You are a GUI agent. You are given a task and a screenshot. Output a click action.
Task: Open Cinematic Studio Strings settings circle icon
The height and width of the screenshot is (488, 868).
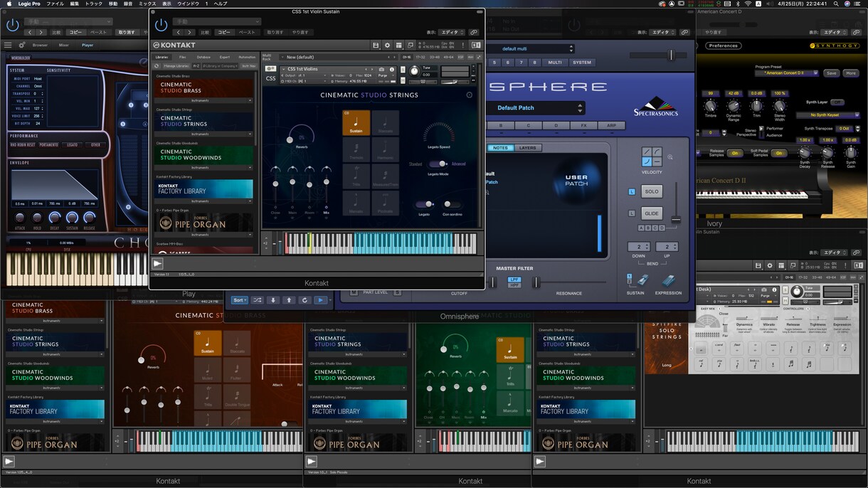469,95
